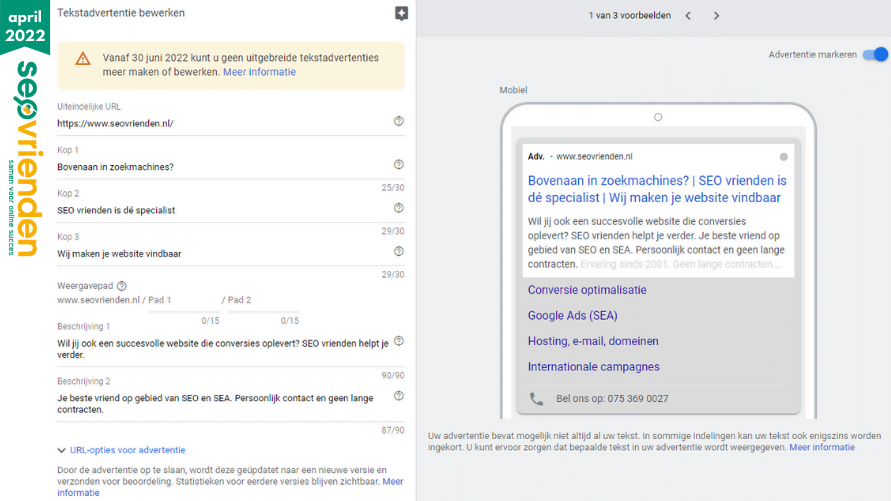This screenshot has width=891, height=501.
Task: Click the feedback icon beside Tekstadvertentie bewerken
Action: point(401,13)
